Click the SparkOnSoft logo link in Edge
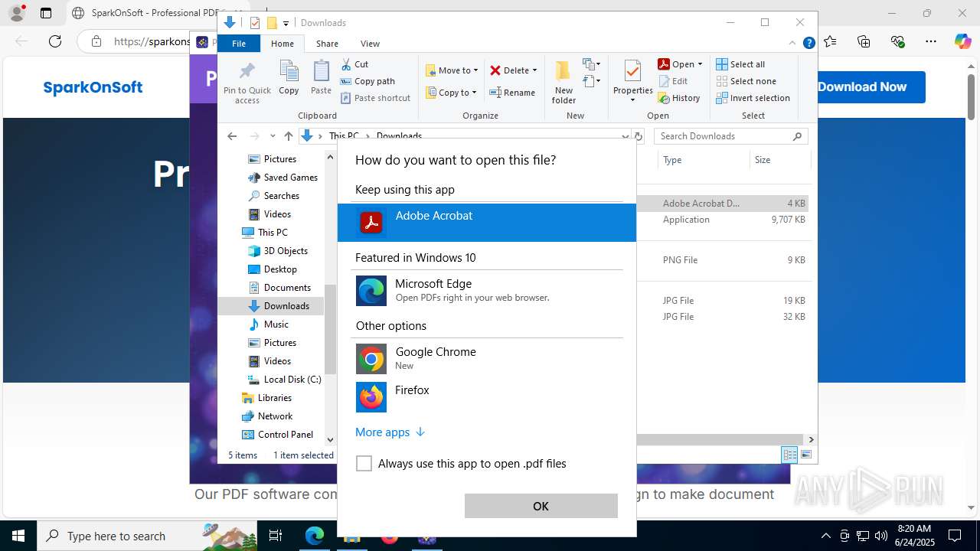The height and width of the screenshot is (551, 980). (93, 87)
